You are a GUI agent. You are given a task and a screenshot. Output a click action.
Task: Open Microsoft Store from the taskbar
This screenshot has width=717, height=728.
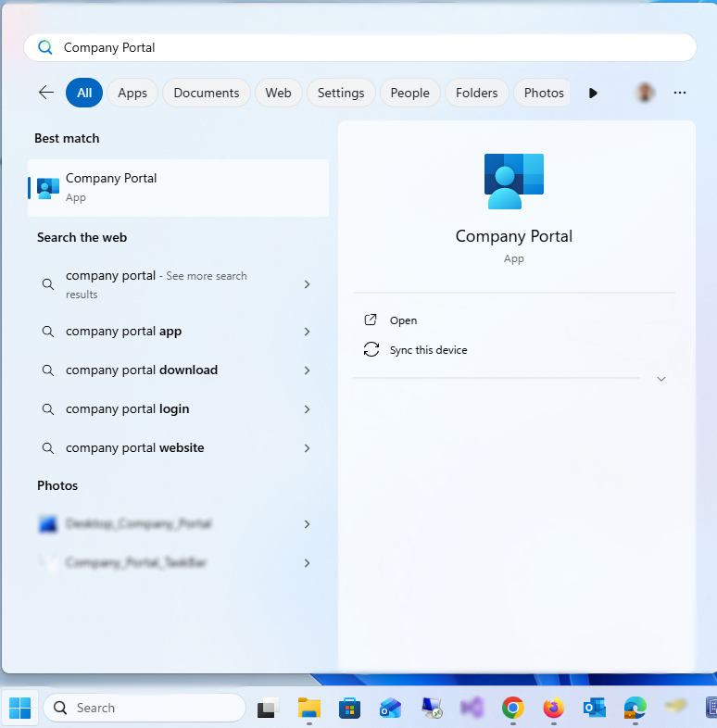click(x=349, y=708)
